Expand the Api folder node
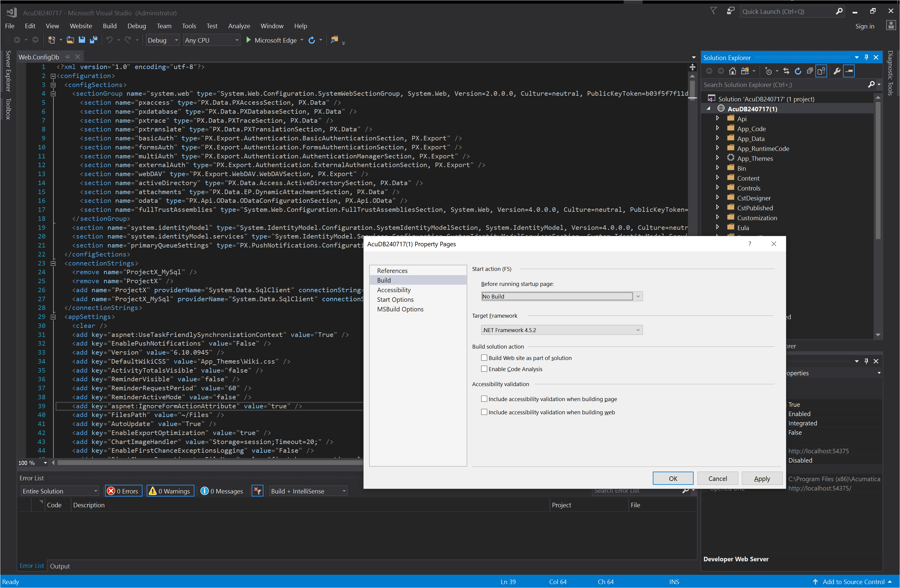900x588 pixels. (717, 118)
